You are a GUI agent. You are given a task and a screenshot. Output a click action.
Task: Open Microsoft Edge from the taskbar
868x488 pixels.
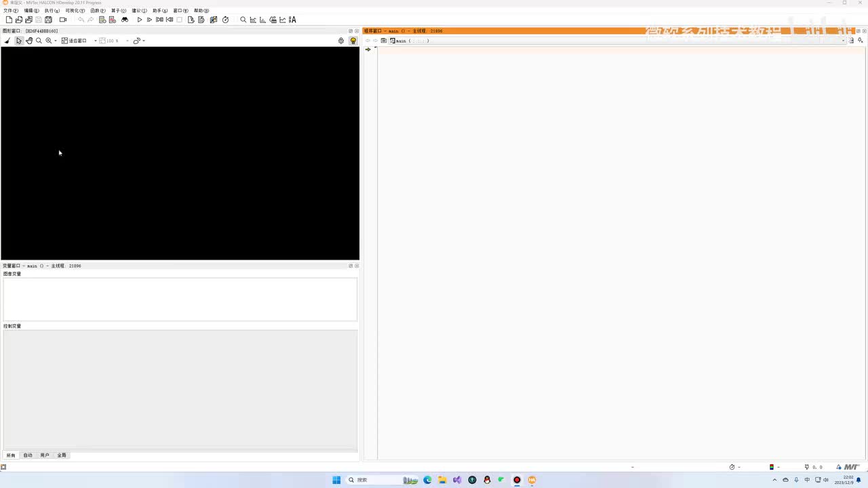tap(427, 480)
